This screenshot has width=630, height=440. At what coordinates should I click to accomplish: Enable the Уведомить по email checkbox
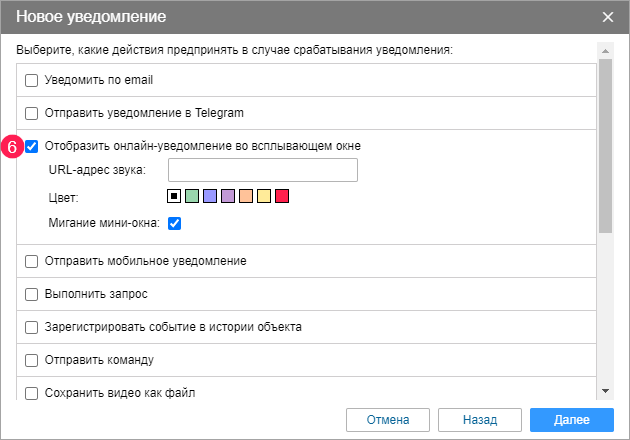click(x=31, y=80)
